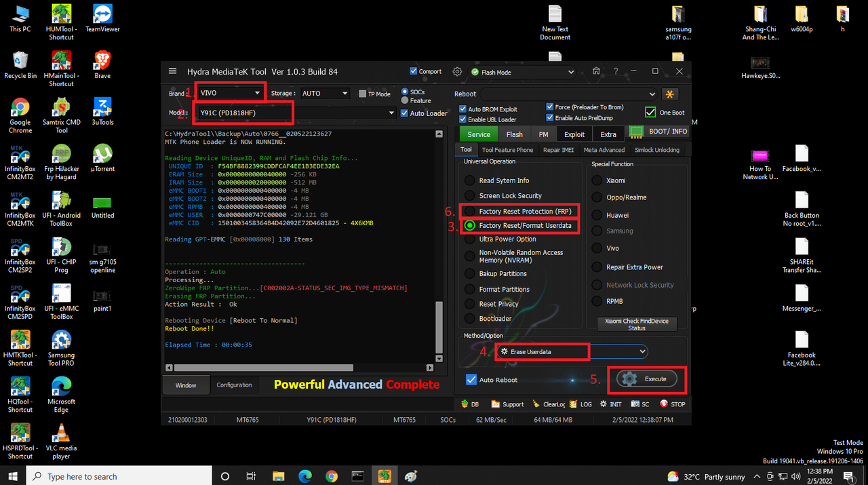The image size is (868, 485).
Task: Open the LOG notes icon
Action: coord(580,404)
